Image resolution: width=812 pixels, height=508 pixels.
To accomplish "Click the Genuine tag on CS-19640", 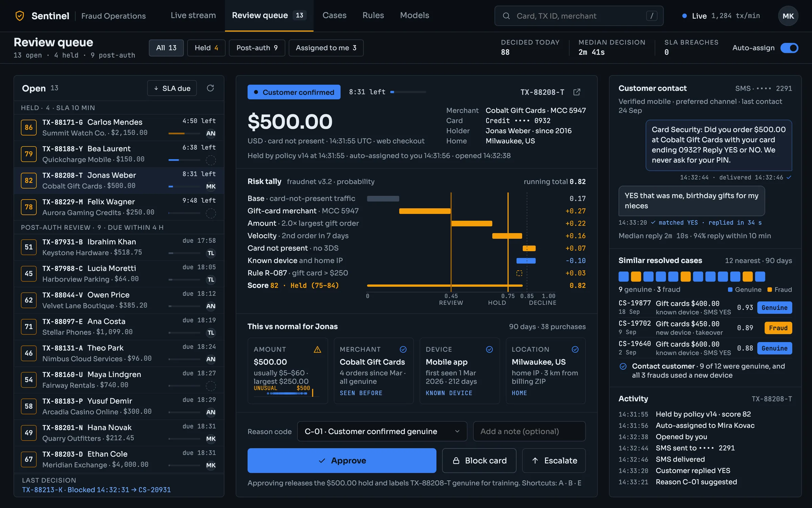I will click(x=774, y=348).
